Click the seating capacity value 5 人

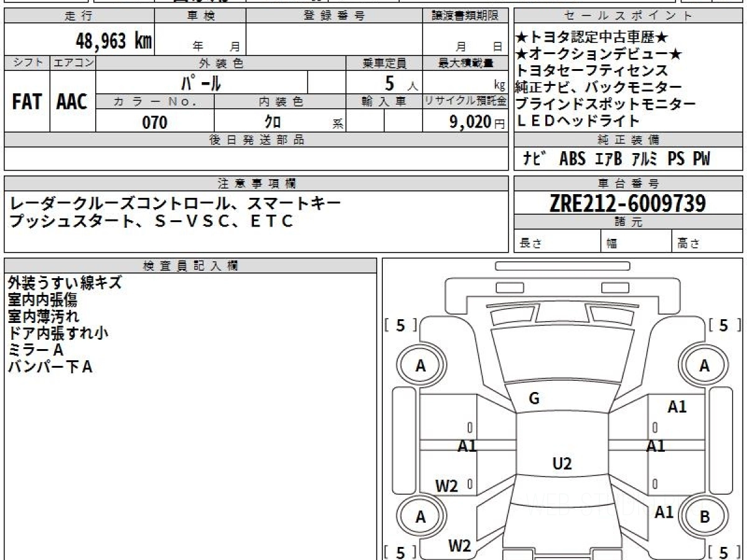point(401,82)
